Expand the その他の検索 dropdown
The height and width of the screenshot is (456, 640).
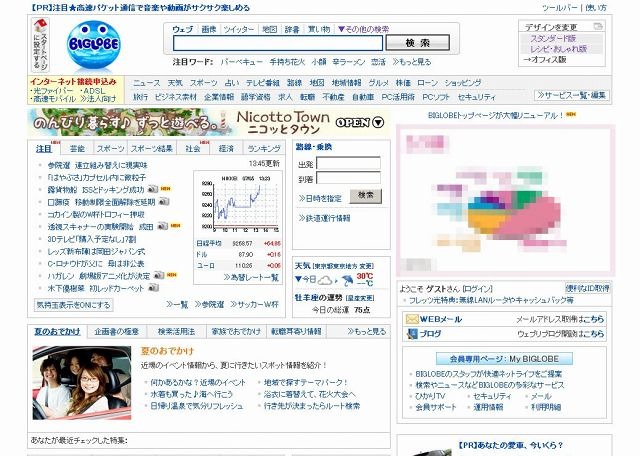point(363,29)
